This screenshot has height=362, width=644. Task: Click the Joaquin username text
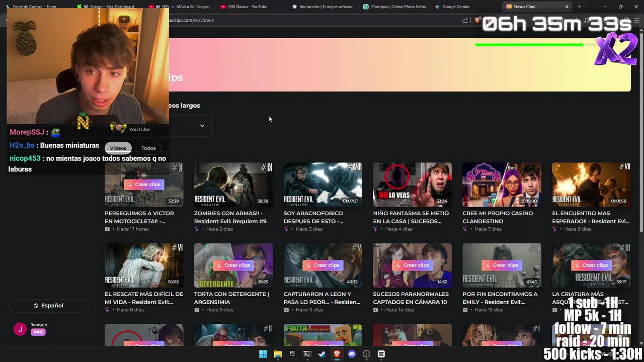pos(39,325)
